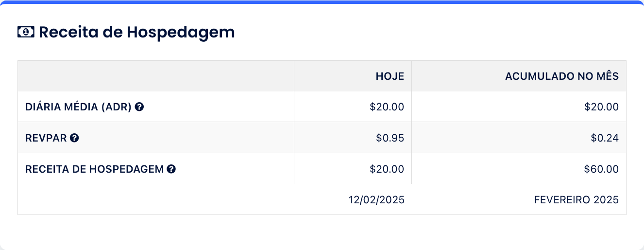
Task: Click the FEVEREIRO 2025 period label
Action: (x=576, y=200)
